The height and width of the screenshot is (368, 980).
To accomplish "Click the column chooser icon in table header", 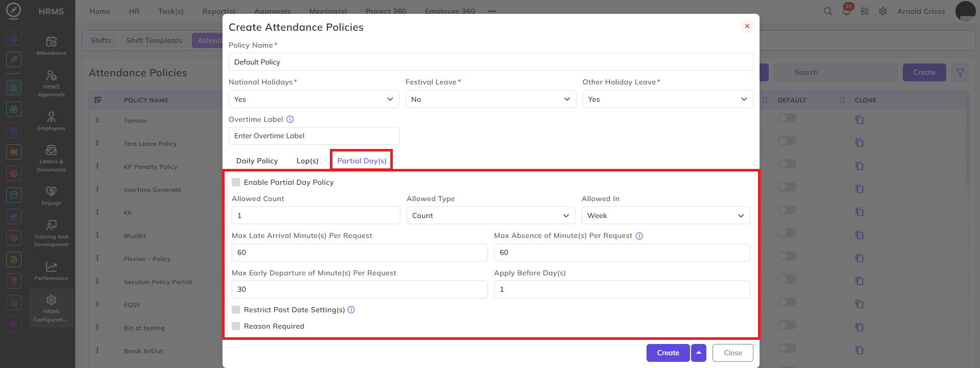I will (x=98, y=100).
